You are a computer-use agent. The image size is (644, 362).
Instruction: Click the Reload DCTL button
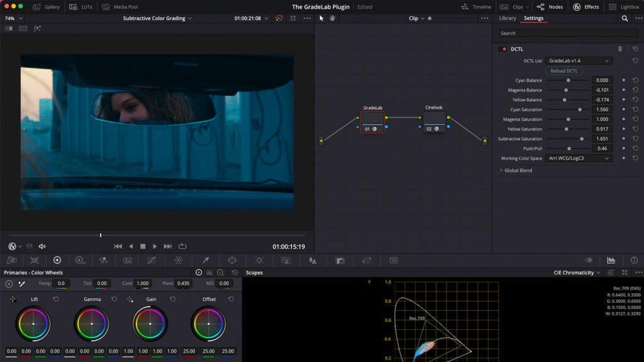[563, 71]
